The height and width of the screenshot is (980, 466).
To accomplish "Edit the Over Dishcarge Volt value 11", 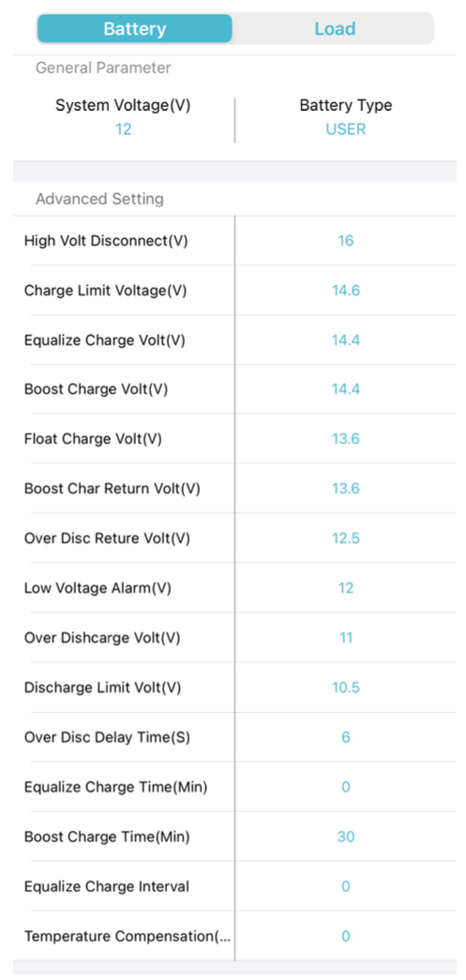I will (345, 638).
